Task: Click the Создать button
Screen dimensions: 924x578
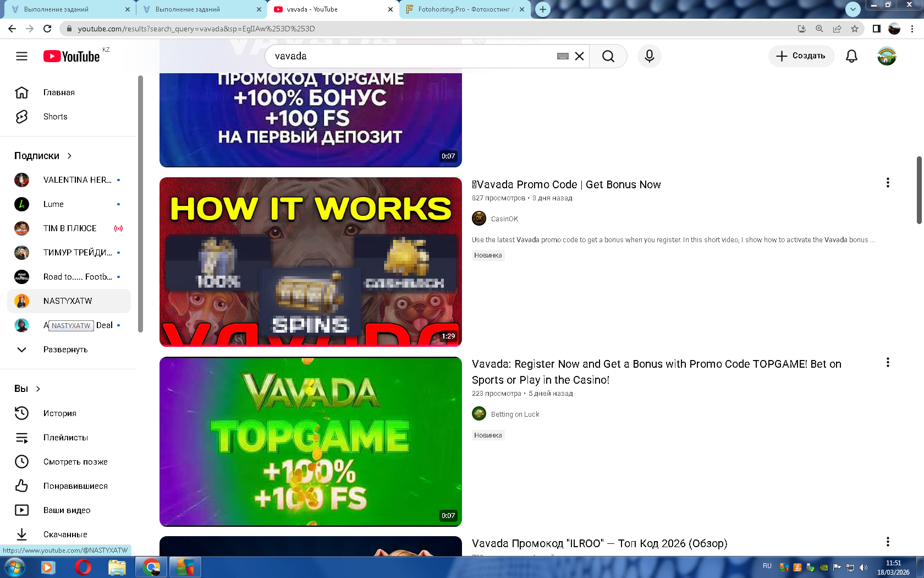Action: [801, 56]
